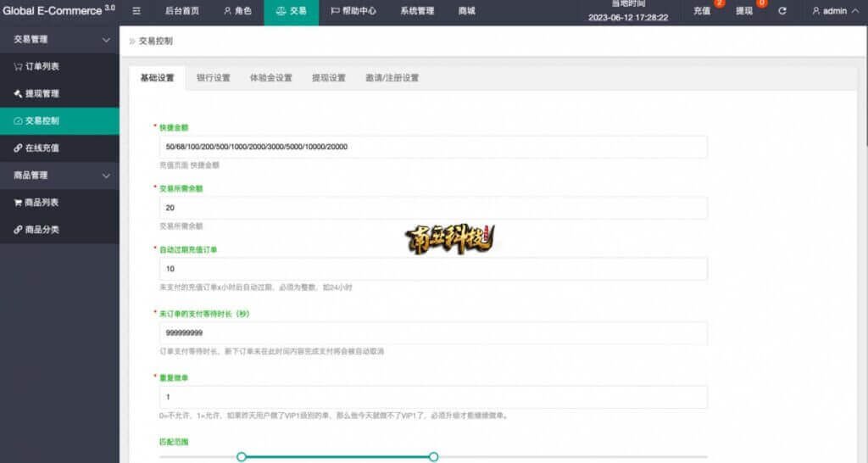Open 在线充值 link item in sidebar
This screenshot has width=868, height=463.
(x=37, y=148)
